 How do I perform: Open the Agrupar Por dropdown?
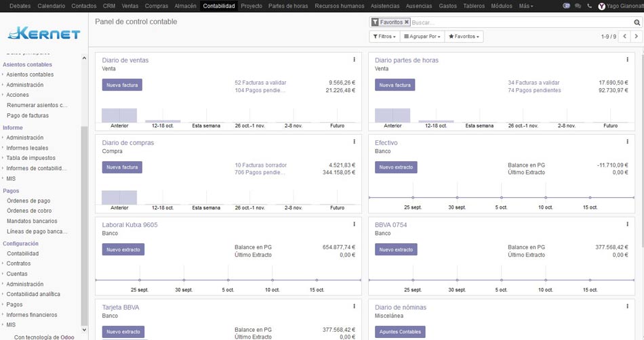[422, 37]
